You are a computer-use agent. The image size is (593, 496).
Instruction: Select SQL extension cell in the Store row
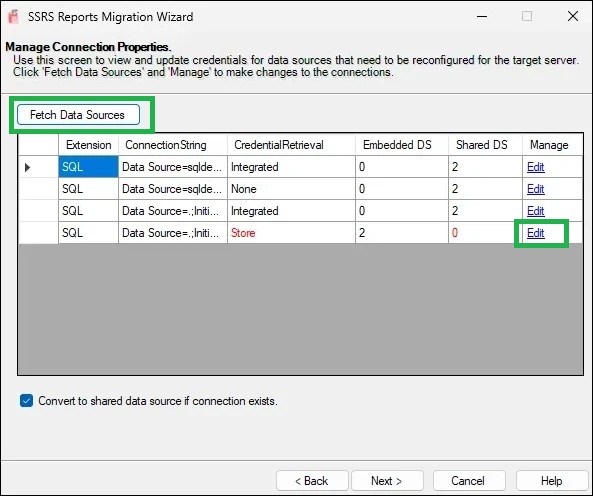[88, 232]
